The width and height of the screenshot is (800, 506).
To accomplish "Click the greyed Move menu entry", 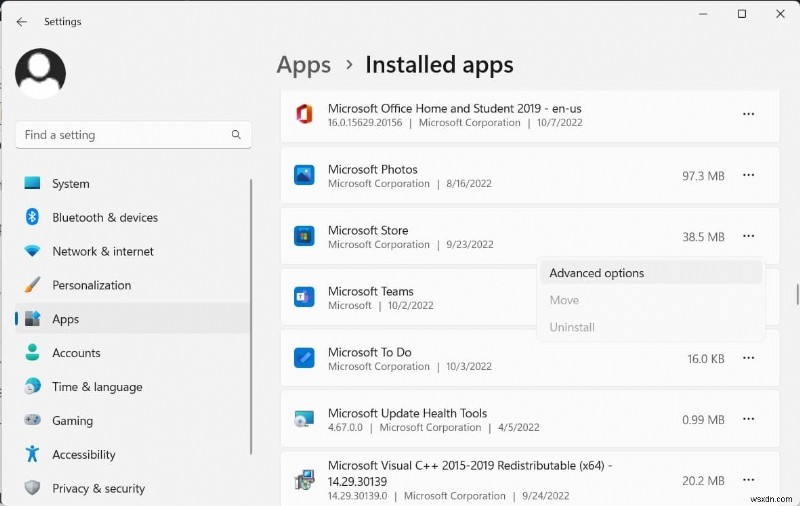I will point(651,300).
